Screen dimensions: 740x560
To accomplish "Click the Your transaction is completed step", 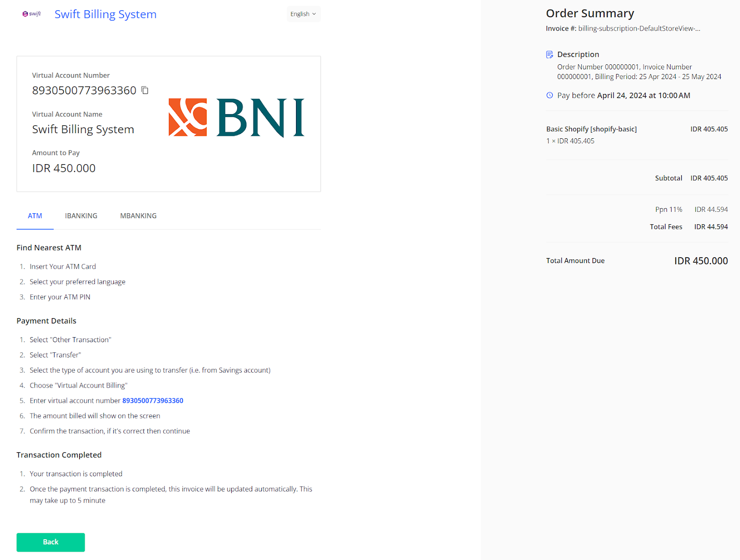I will [76, 474].
